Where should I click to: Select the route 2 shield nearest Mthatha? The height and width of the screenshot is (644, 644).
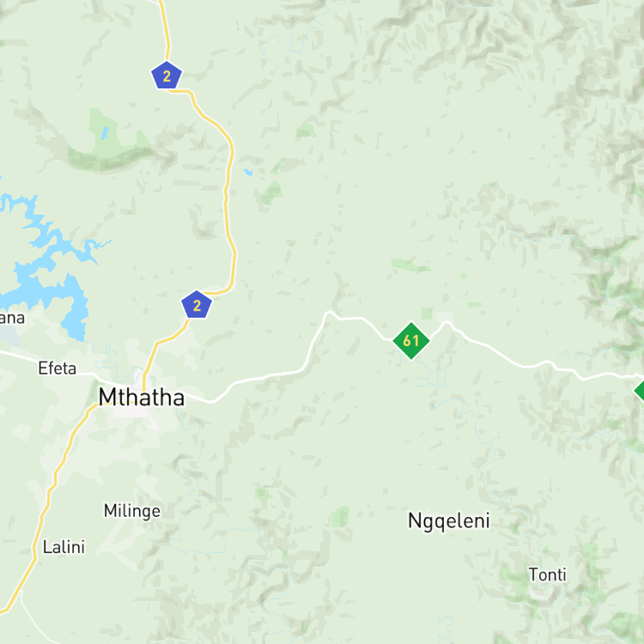197,305
